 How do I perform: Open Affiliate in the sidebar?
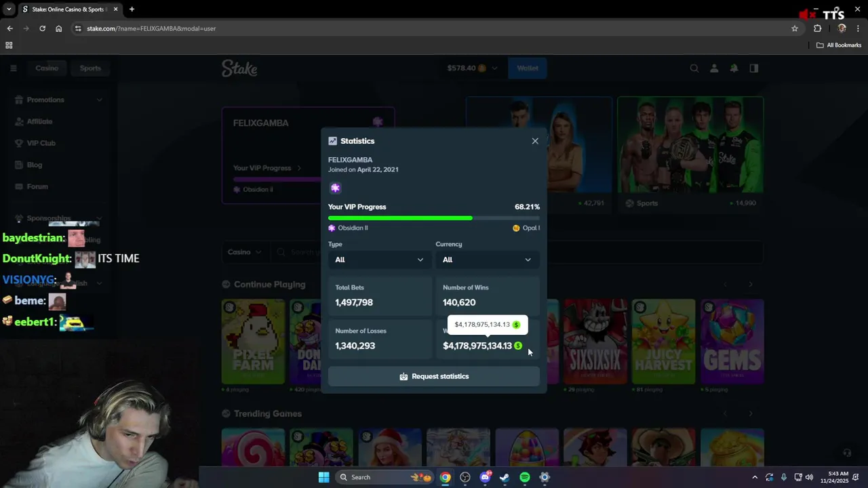click(x=39, y=121)
